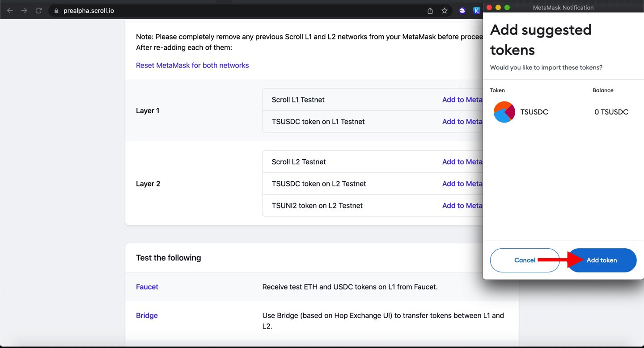Image resolution: width=644 pixels, height=348 pixels.
Task: Click the Token column header
Action: click(497, 90)
